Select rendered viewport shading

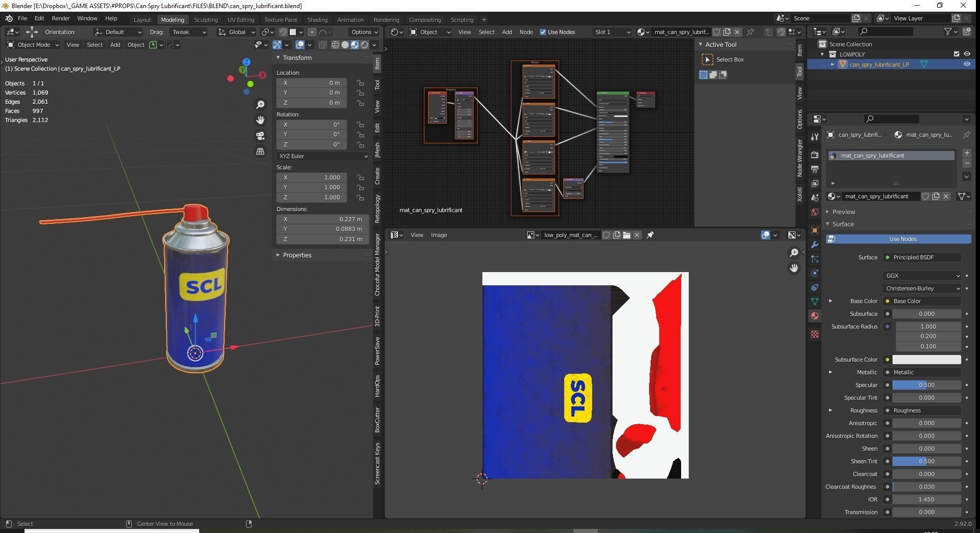tap(364, 45)
